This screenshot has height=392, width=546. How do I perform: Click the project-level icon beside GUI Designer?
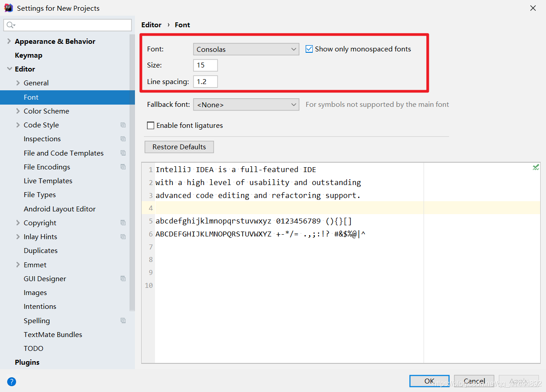(x=123, y=279)
